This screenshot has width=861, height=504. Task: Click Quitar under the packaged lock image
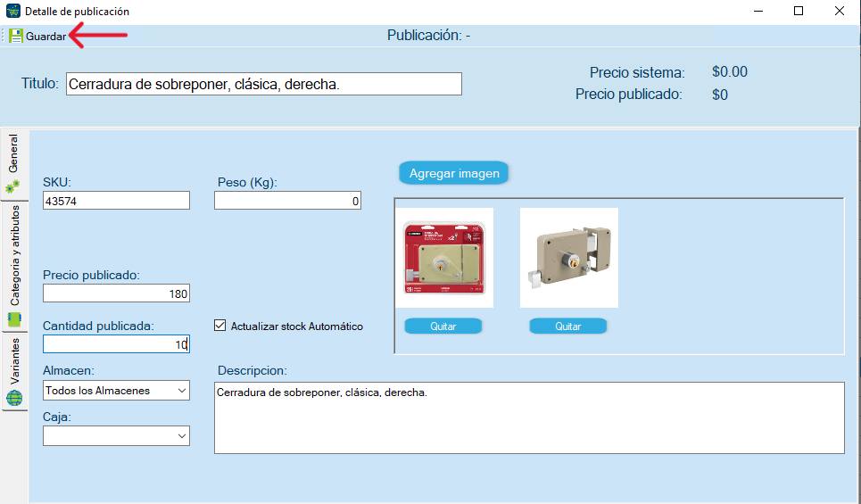point(443,326)
